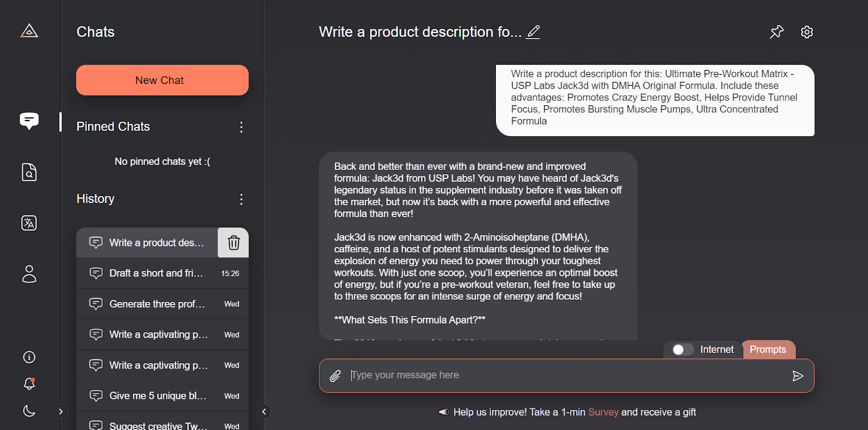Send the message arrow icon
Viewport: 868px width, 430px height.
tap(797, 376)
